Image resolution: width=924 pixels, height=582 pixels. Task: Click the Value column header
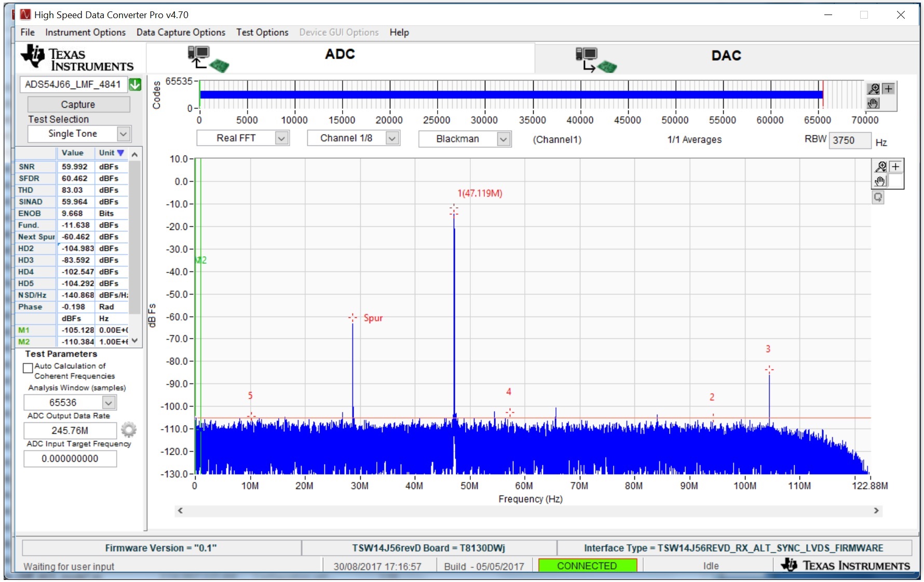75,153
